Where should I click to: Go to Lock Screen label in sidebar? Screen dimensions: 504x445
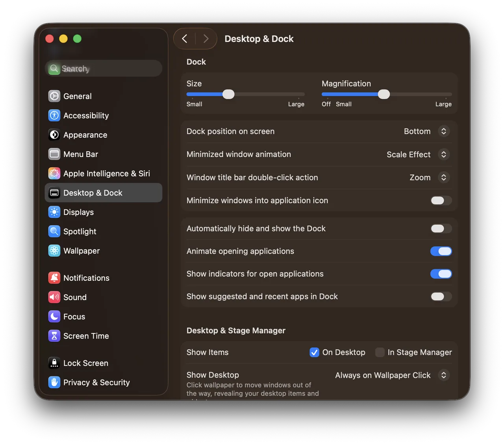(x=86, y=363)
